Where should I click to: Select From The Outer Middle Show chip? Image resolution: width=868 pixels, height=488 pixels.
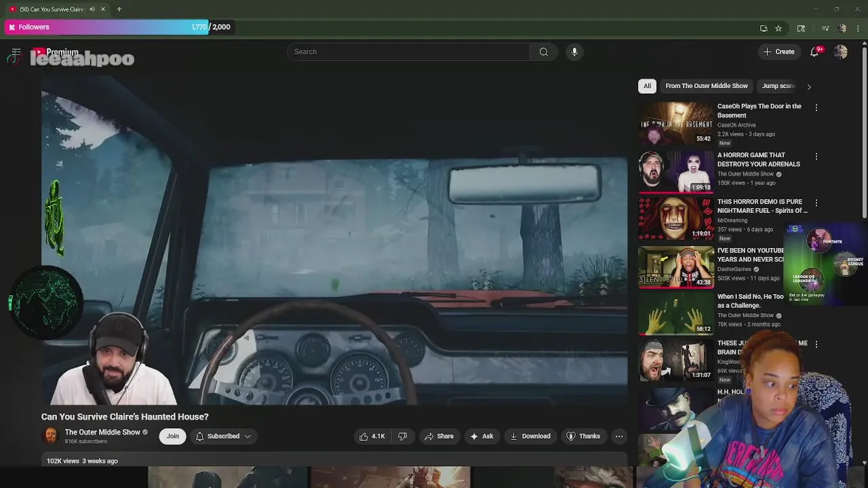click(707, 86)
